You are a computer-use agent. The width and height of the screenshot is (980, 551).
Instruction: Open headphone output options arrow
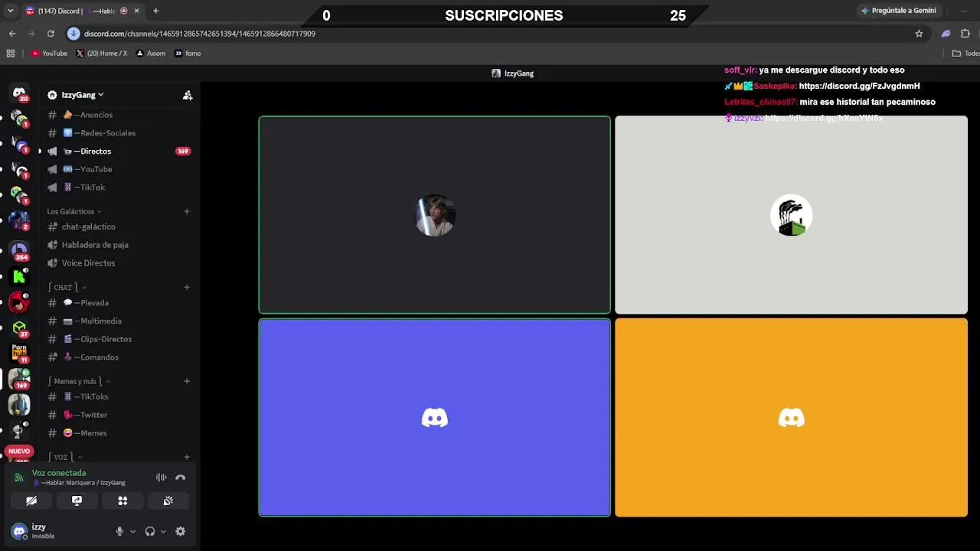tap(163, 531)
